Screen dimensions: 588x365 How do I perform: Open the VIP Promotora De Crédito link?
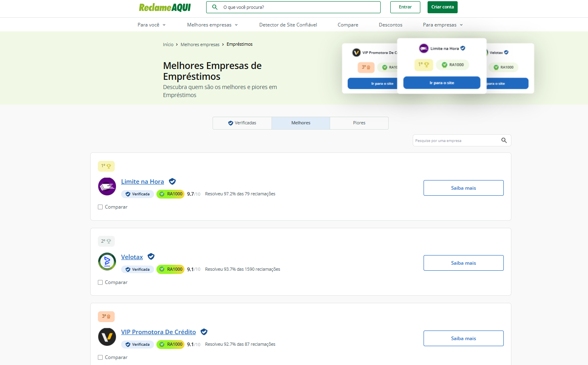click(158, 332)
